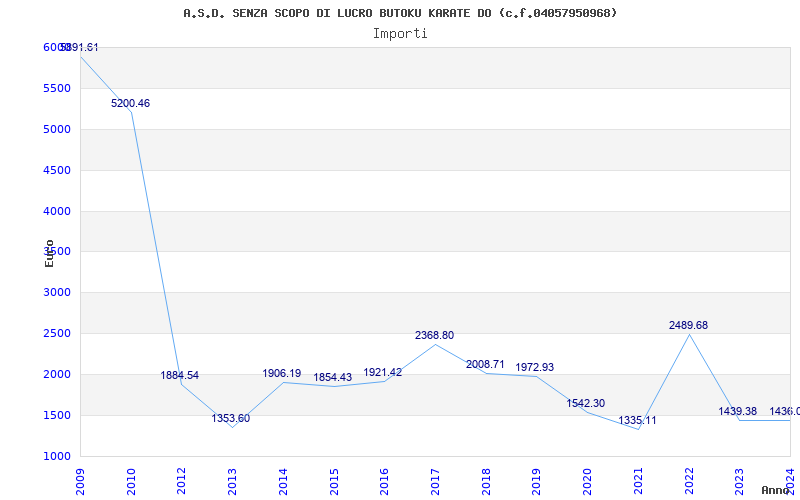Image resolution: width=800 pixels, height=500 pixels.
Task: Click the 4000 y-axis tick label
Action: [57, 211]
